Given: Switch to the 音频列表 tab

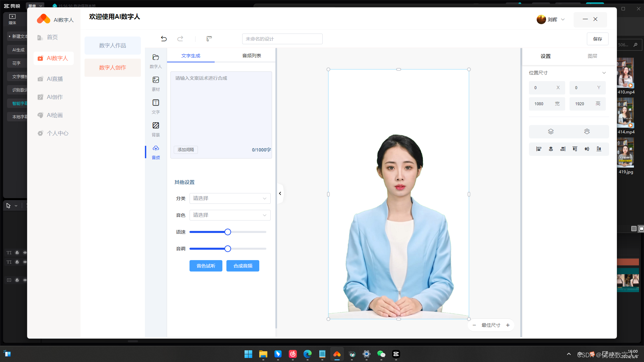Looking at the screenshot, I should [x=252, y=56].
